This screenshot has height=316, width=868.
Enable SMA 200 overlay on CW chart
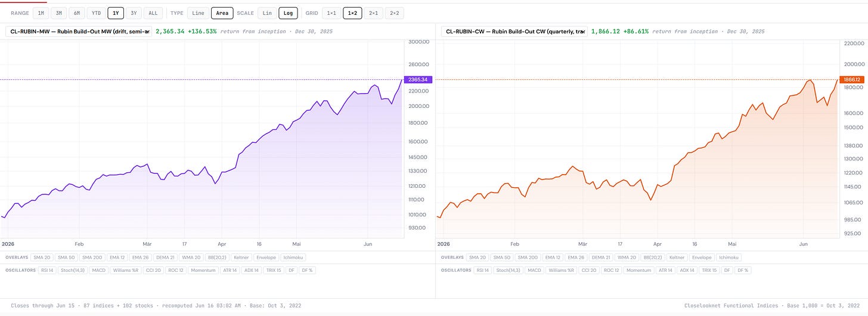click(528, 258)
